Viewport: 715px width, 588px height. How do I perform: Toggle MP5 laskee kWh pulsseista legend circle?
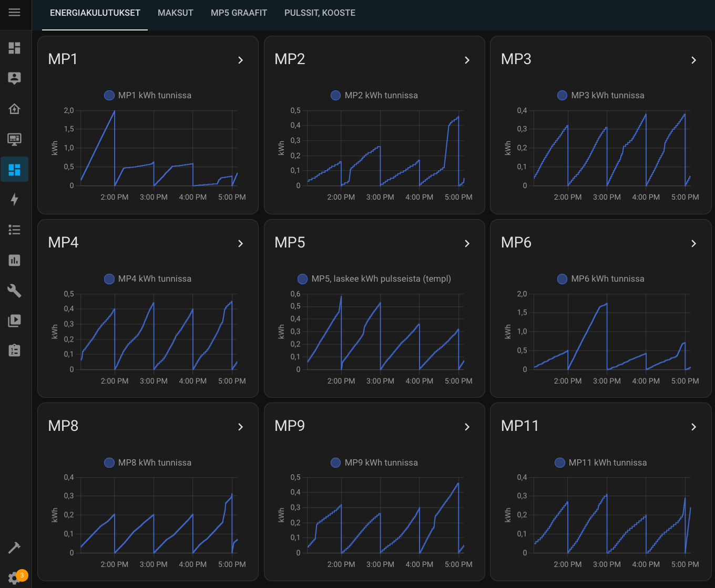point(303,279)
